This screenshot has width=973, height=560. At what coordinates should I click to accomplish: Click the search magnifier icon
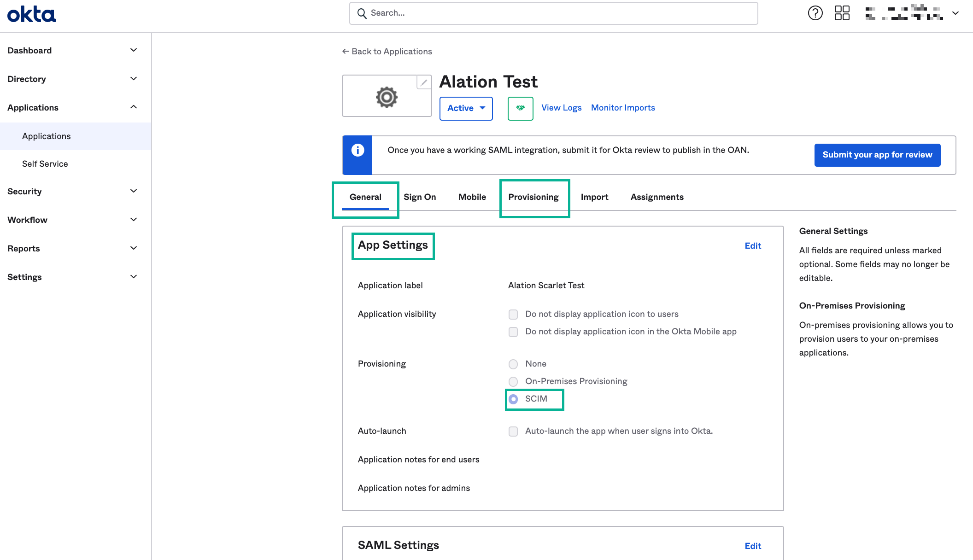tap(362, 13)
